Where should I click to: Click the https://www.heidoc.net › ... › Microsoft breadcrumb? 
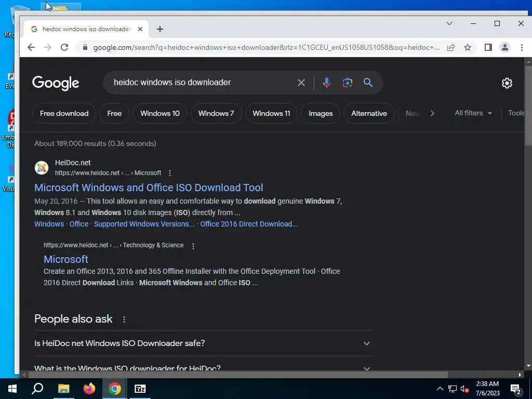tap(108, 173)
